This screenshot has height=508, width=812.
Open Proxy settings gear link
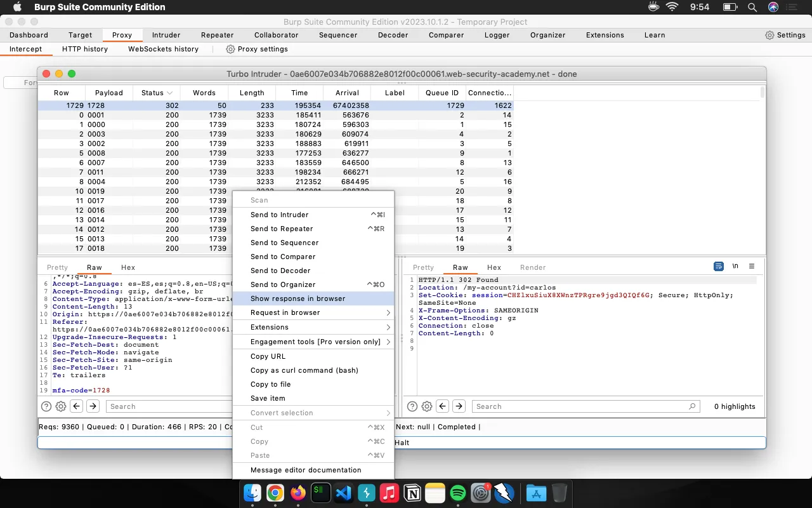tap(257, 49)
